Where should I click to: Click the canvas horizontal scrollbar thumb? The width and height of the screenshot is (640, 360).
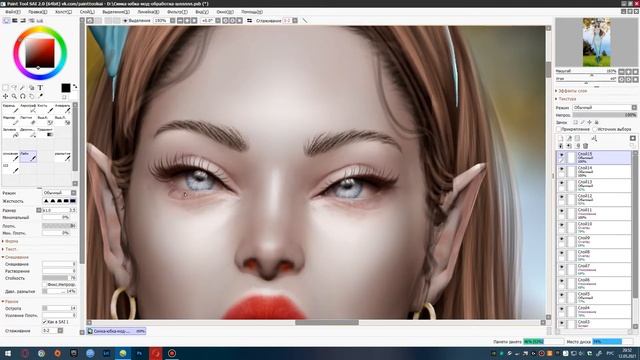coord(327,322)
